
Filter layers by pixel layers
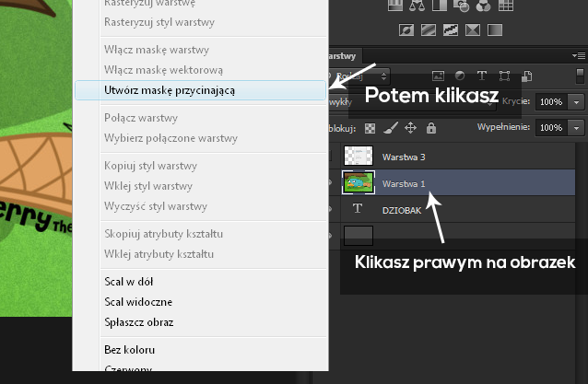[438, 76]
